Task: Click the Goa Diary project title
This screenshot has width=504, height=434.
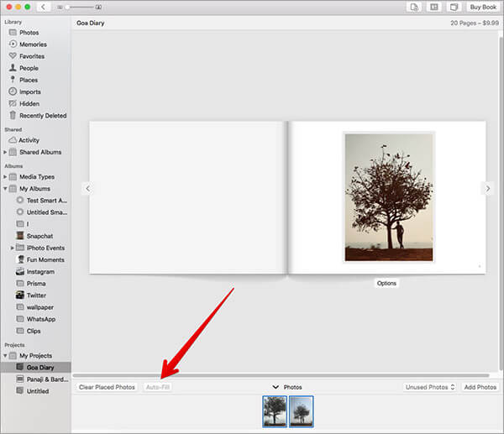Action: 91,24
